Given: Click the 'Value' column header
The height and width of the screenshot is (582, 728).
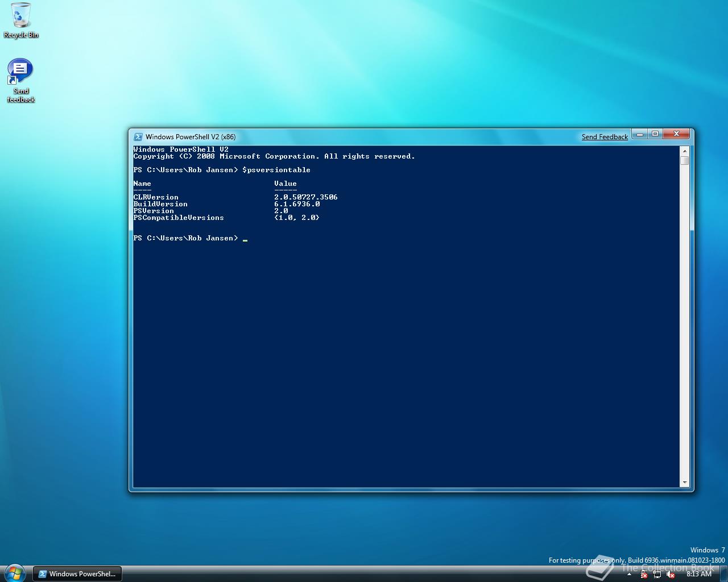Looking at the screenshot, I should coord(286,184).
